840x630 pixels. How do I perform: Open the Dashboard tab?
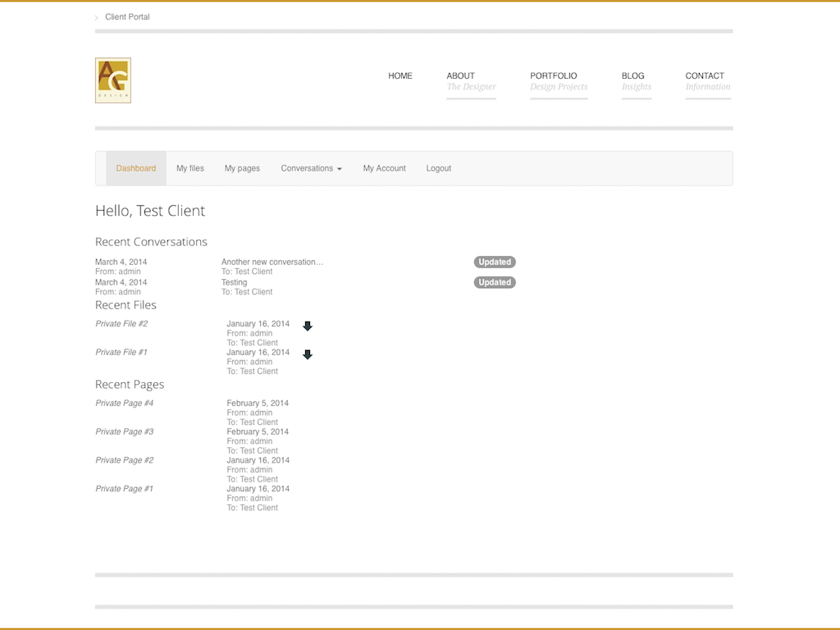[136, 168]
